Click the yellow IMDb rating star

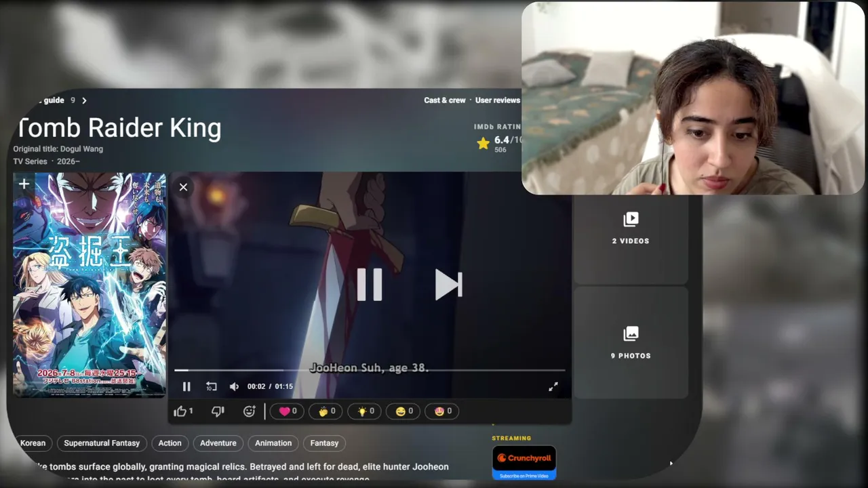click(483, 143)
